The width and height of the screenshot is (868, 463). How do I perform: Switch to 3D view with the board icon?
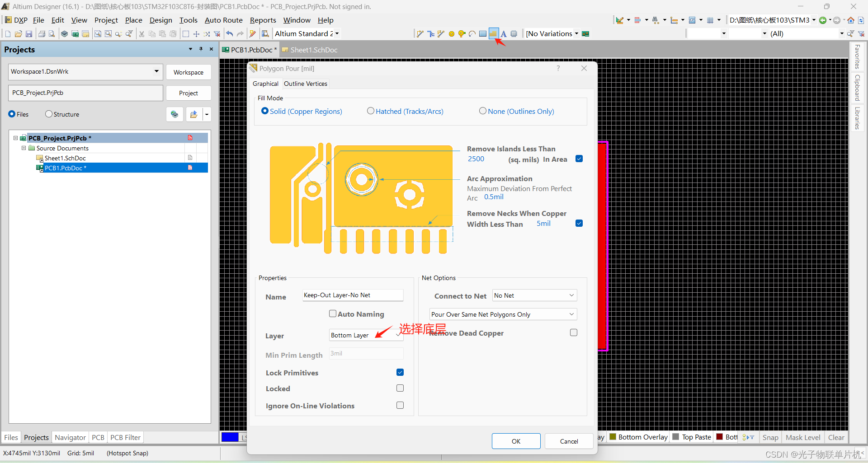click(65, 34)
